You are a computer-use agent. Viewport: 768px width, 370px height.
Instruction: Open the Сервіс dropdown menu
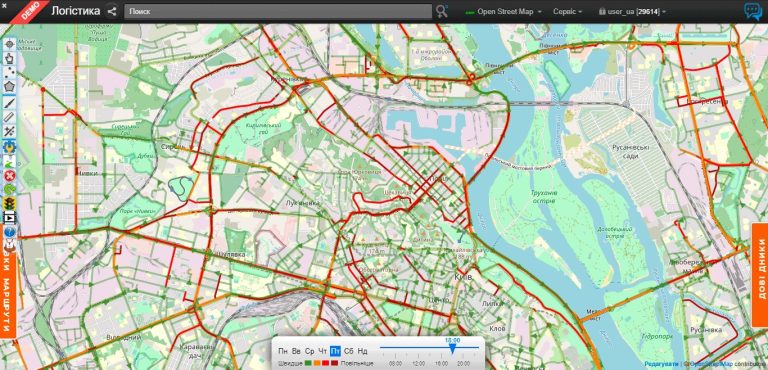coord(568,12)
